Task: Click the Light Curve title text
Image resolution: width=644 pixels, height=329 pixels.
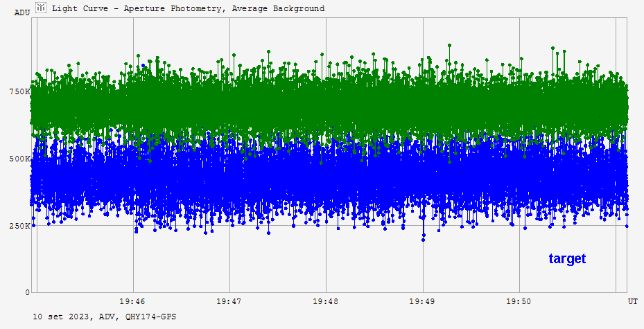Action: [x=188, y=8]
